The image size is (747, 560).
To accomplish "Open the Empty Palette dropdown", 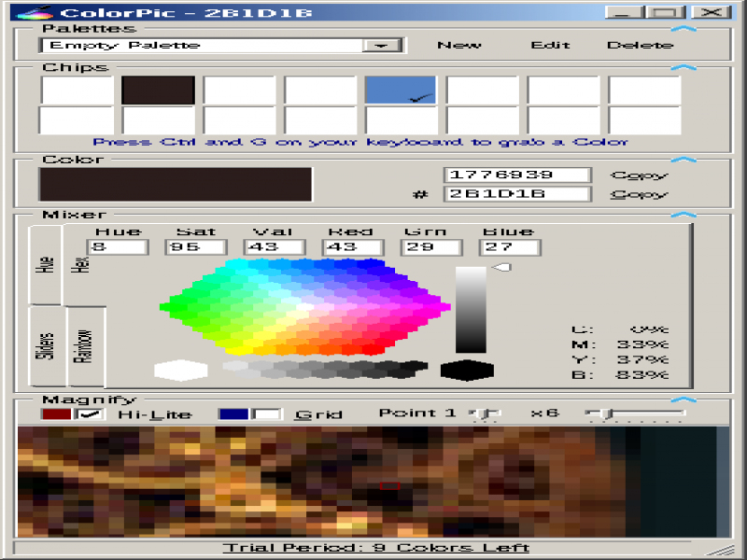I will coord(381,46).
